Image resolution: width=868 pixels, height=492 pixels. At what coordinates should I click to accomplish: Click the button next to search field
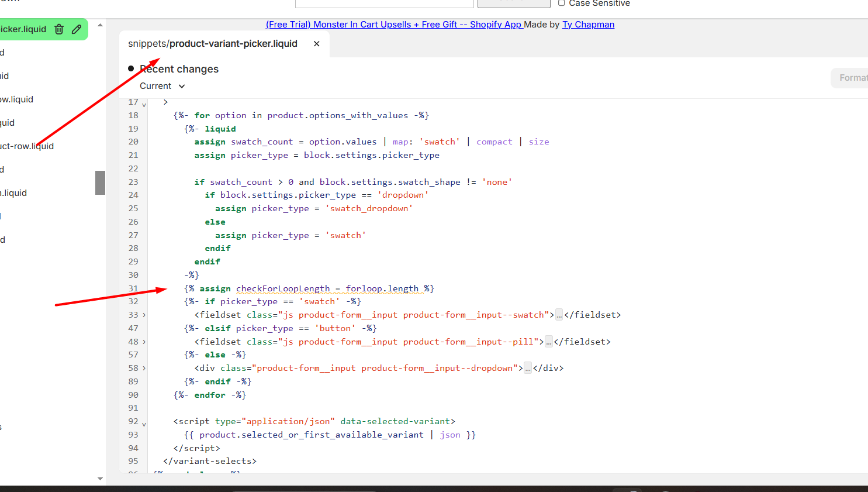click(x=514, y=3)
